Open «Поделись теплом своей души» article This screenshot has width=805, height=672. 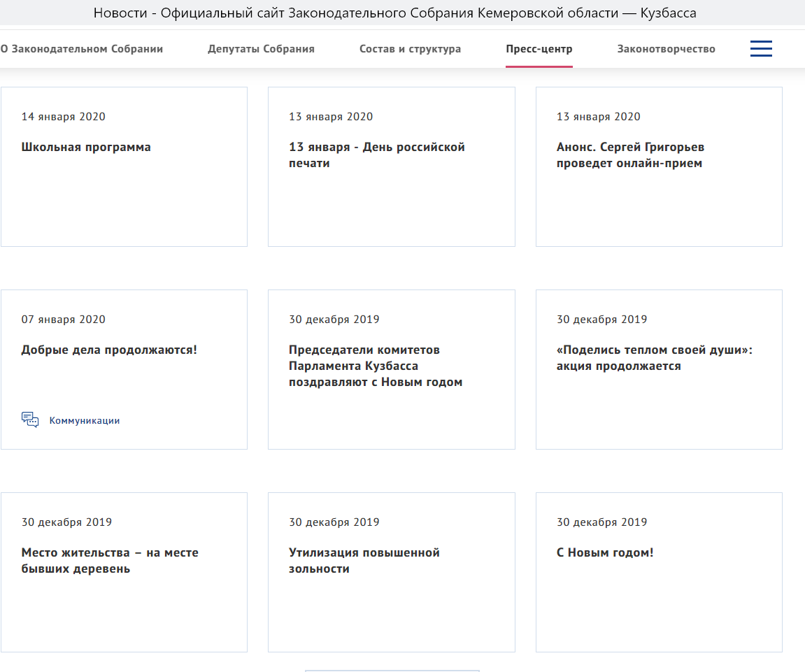655,358
